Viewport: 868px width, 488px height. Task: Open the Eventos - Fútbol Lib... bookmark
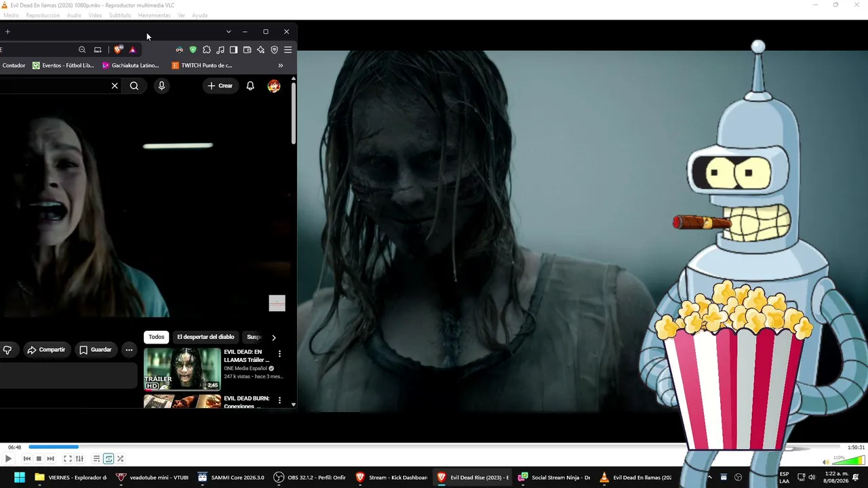63,66
